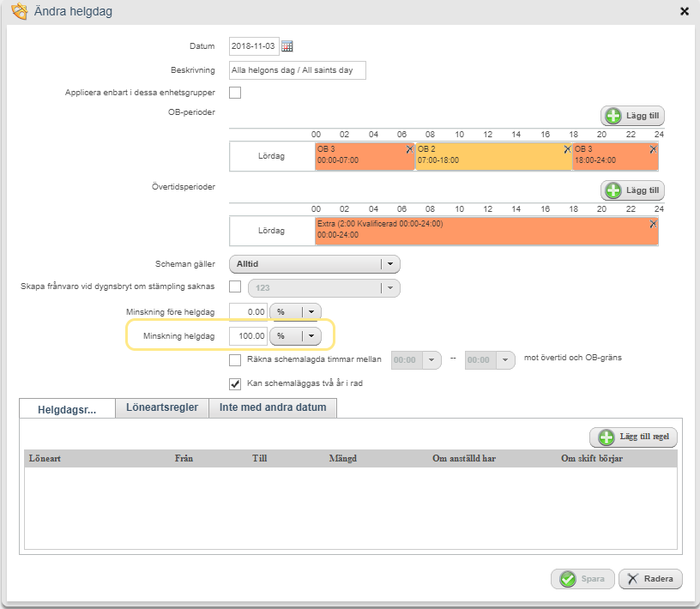Click the Datum field 2018-11-03
The image size is (700, 609).
click(x=254, y=46)
